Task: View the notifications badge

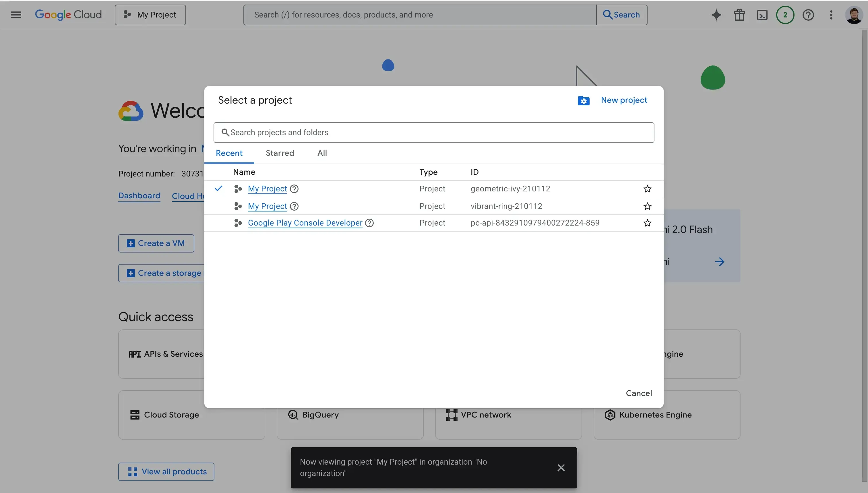Action: coord(785,15)
